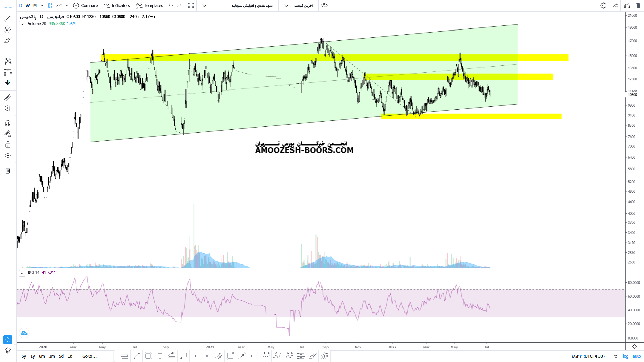Click the 10800 current price label

[x=632, y=95]
